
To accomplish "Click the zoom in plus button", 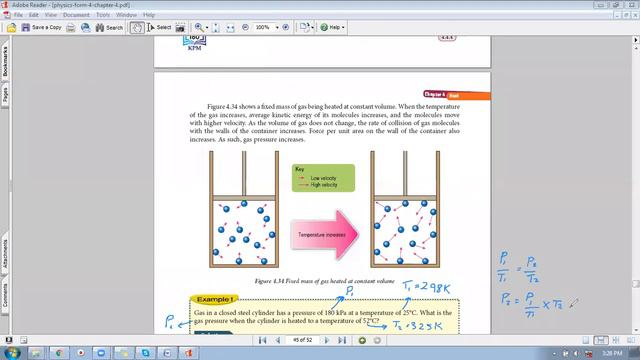I will (286, 27).
